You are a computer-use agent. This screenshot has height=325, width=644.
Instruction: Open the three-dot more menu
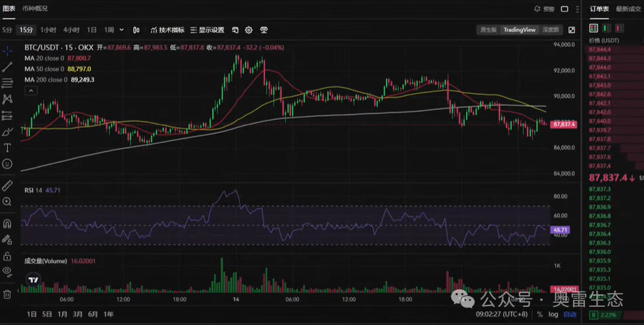point(577,8)
